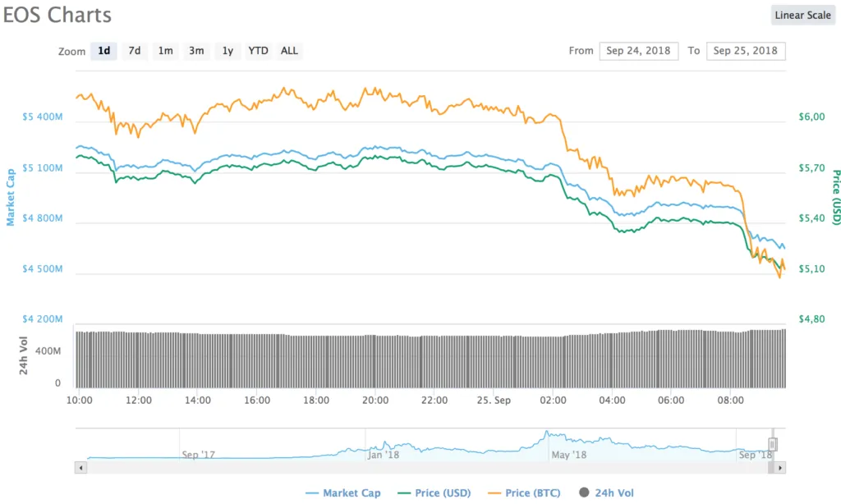Click the 06:00 time axis label
Viewport: 841px width, 504px height.
point(671,401)
